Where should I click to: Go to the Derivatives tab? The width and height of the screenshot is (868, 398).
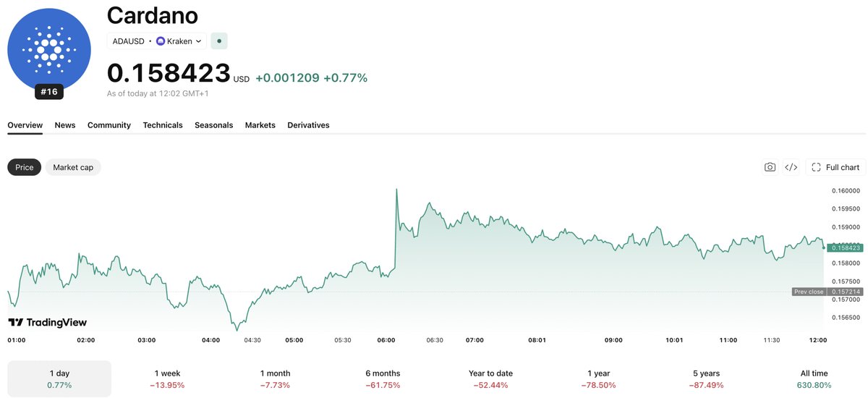[x=308, y=125]
